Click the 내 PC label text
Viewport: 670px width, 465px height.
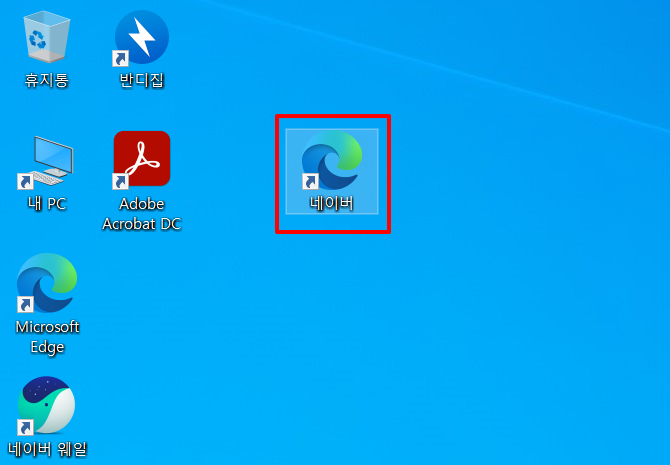[47, 203]
